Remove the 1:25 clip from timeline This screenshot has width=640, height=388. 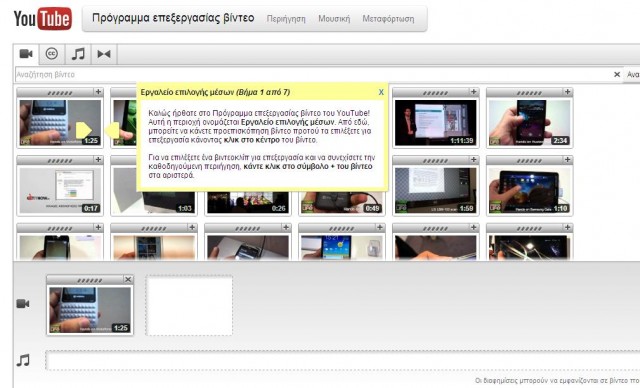128,279
